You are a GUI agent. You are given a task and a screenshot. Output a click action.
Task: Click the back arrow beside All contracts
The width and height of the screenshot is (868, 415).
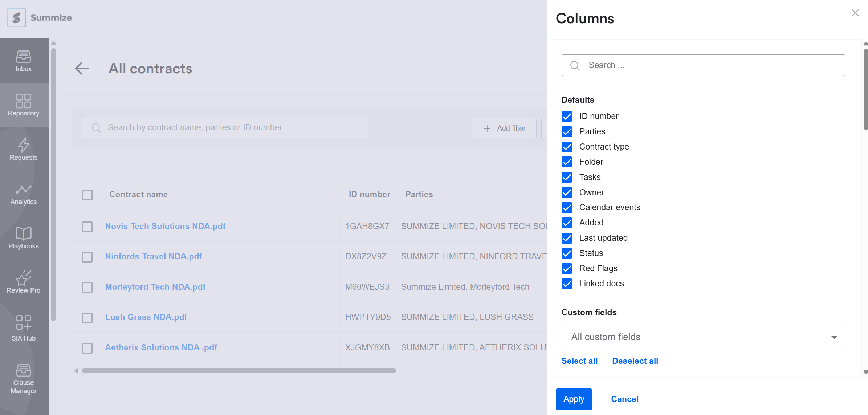point(82,68)
